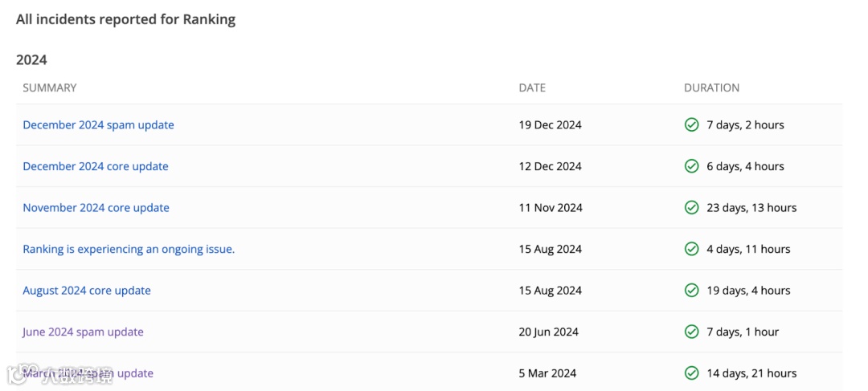Click the 2024 year heading
This screenshot has width=868, height=391.
point(31,59)
